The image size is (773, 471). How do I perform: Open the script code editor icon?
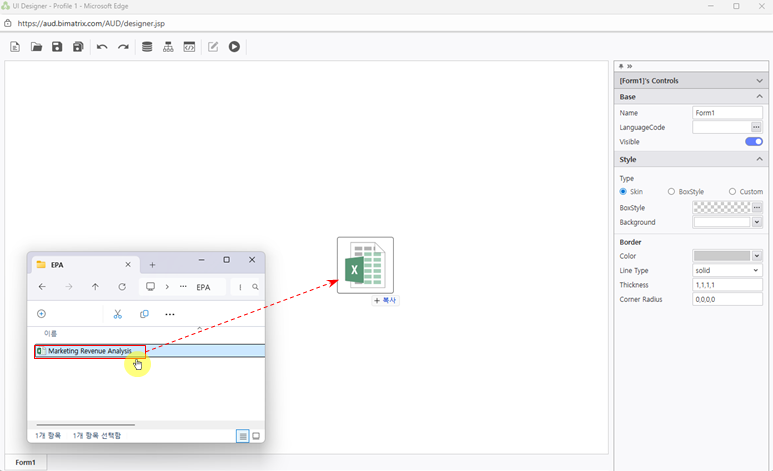click(x=189, y=47)
